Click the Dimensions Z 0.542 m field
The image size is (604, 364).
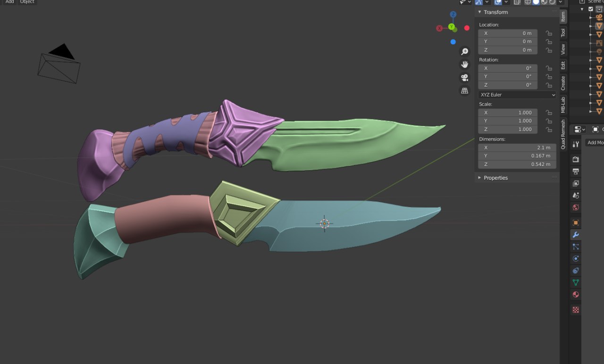517,164
